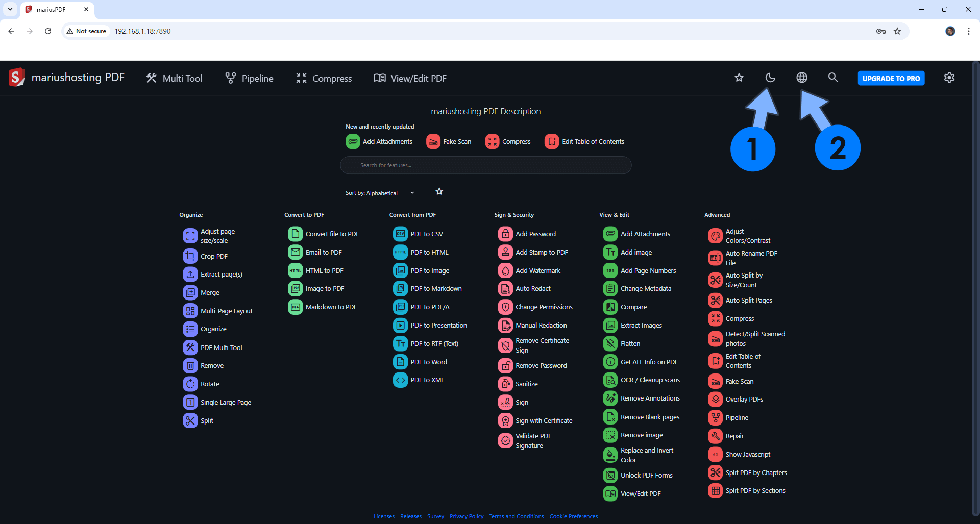
Task: Open the Repair tool
Action: tap(726, 436)
